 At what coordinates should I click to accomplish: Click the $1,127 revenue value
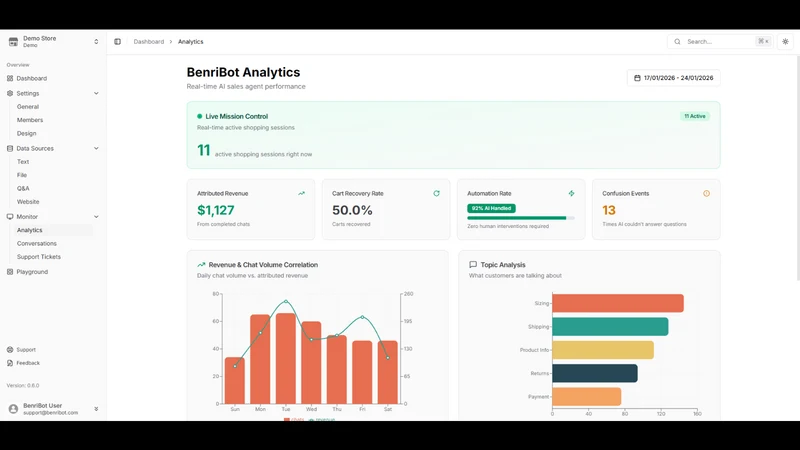(216, 210)
